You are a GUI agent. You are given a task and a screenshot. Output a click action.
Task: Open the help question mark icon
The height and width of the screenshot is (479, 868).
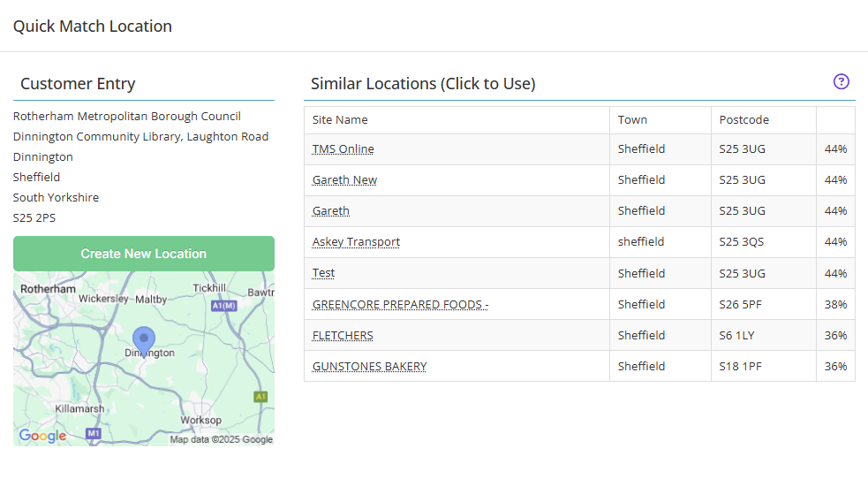coord(841,82)
